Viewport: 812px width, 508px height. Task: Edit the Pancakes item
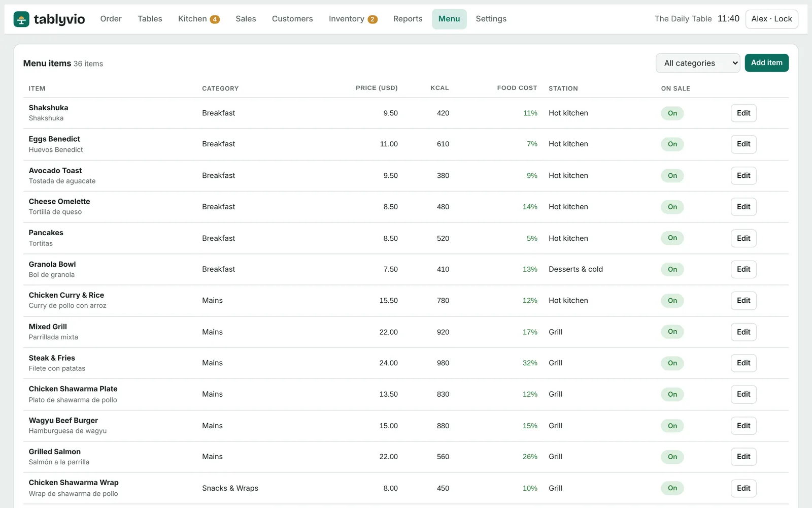point(743,238)
